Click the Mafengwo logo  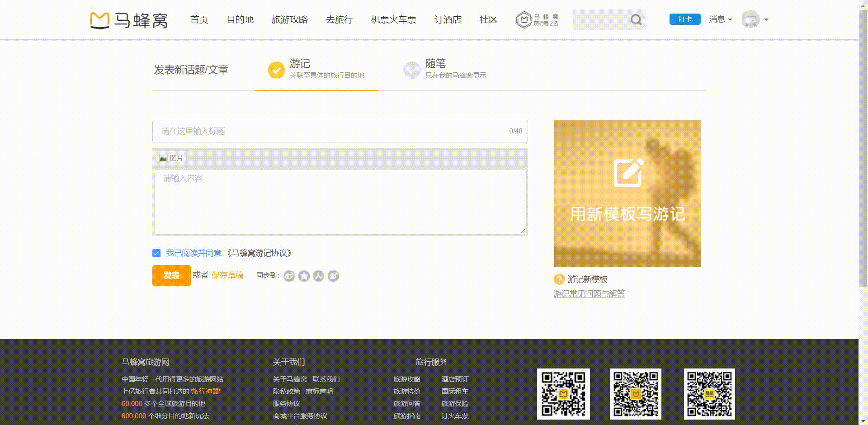click(x=129, y=20)
